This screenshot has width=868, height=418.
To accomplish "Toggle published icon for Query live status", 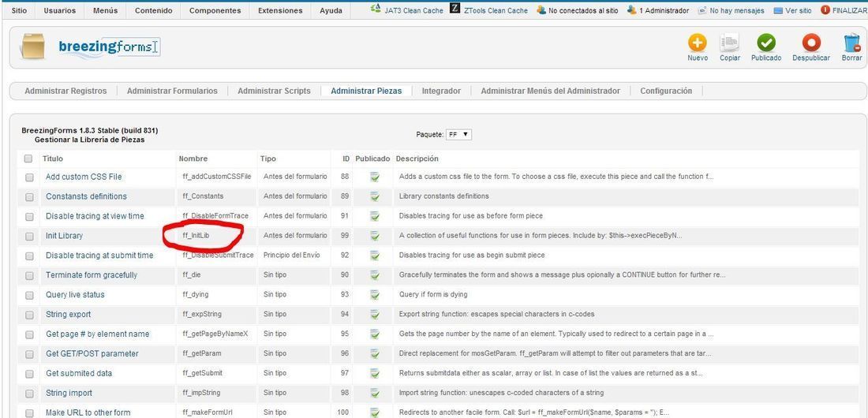I will (x=375, y=295).
